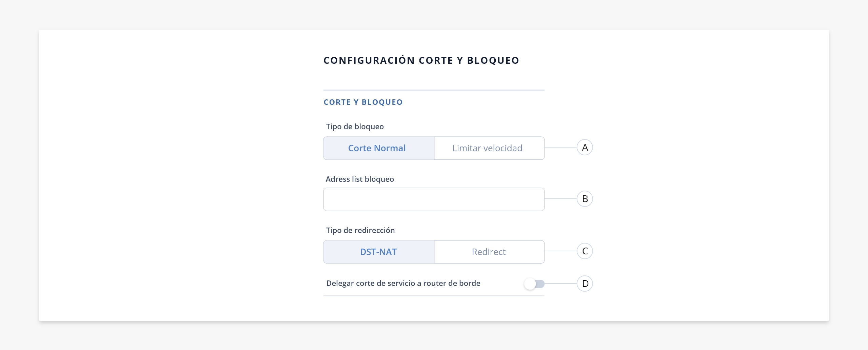
Task: Click the divider line above the section heading
Action: pos(434,90)
